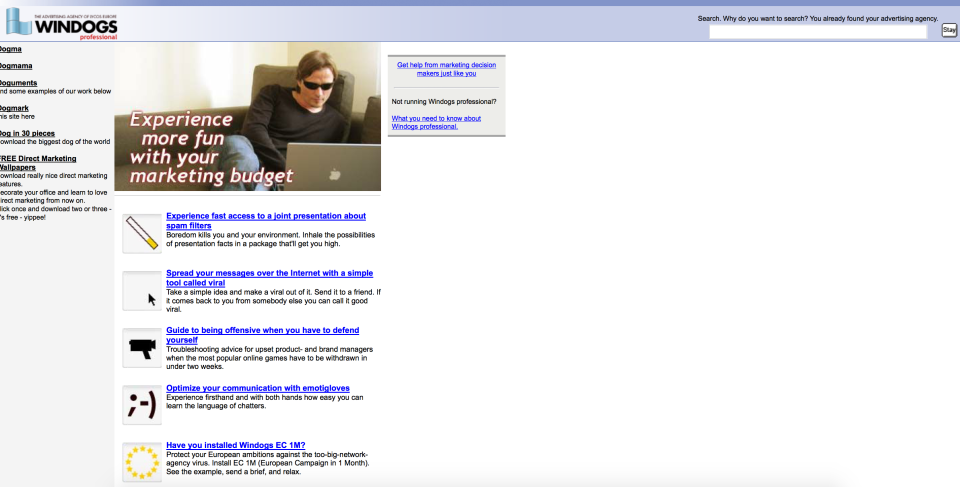Click the European stars flag icon
This screenshot has width=960, height=487.
(x=141, y=462)
